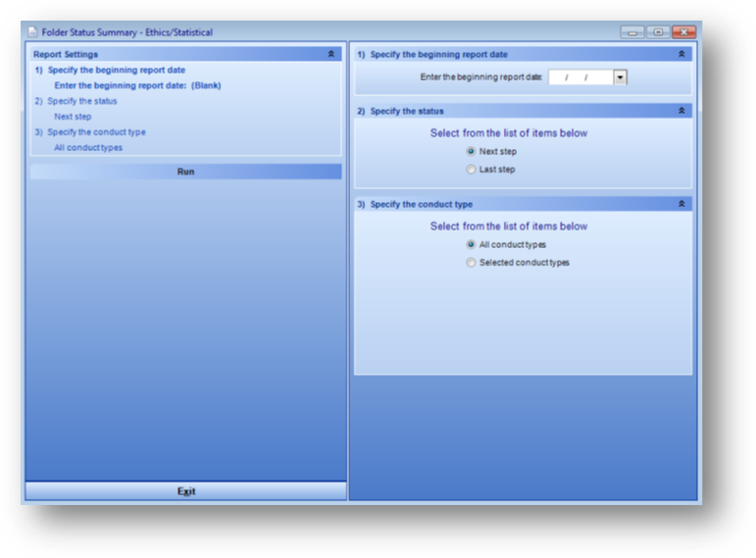
Task: Collapse the beginning report date section
Action: click(681, 55)
